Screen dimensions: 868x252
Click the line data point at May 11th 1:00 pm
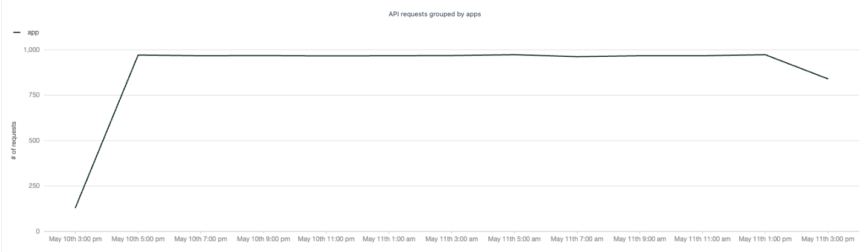[765, 55]
